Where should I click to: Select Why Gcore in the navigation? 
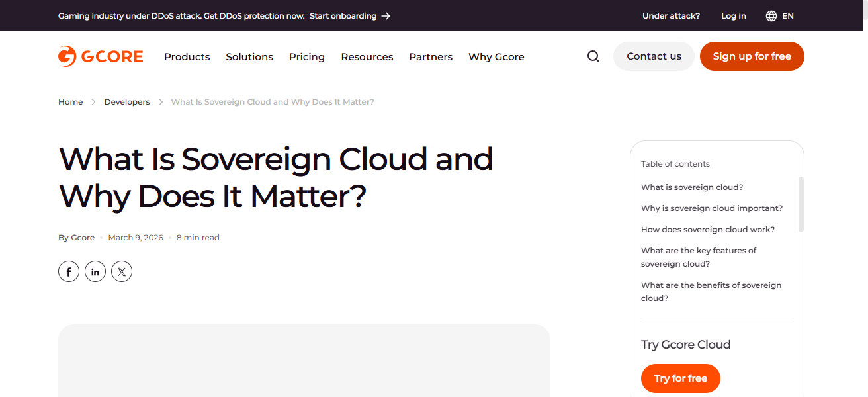496,57
